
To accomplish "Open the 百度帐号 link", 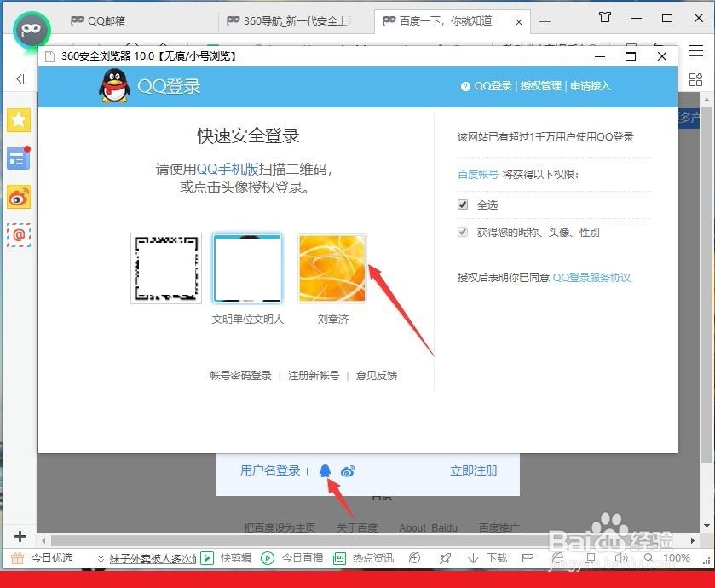I will click(x=477, y=175).
